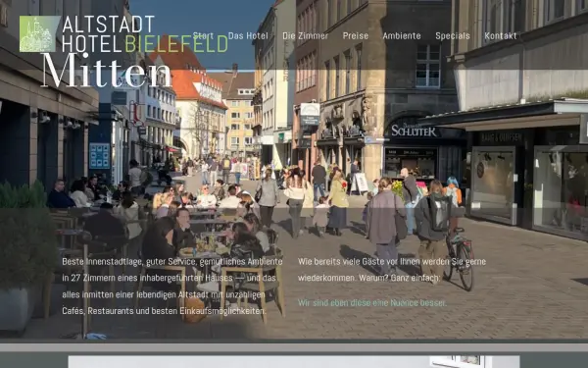588x368 pixels.
Task: Click the 'Wie bereits viele Gäste vor Ihnen' line
Action: pos(392,262)
